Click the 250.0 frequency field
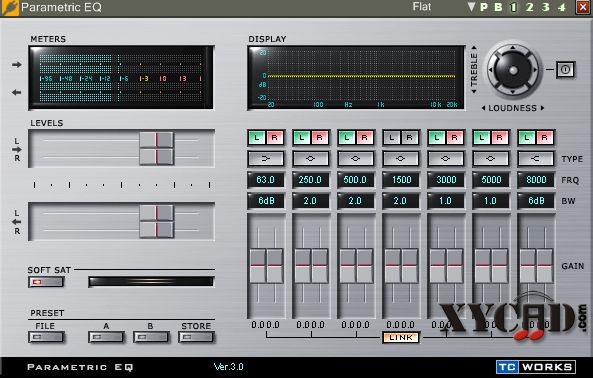 pyautogui.click(x=311, y=180)
